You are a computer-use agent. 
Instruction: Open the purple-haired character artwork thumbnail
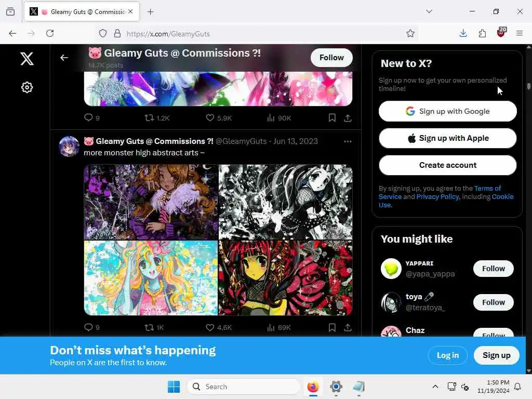point(151,202)
